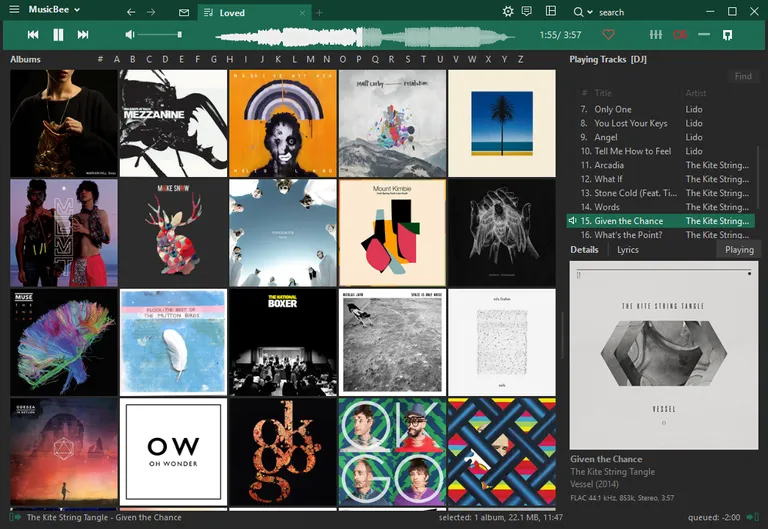Open the panel layout icon
The width and height of the screenshot is (768, 529).
[x=550, y=12]
